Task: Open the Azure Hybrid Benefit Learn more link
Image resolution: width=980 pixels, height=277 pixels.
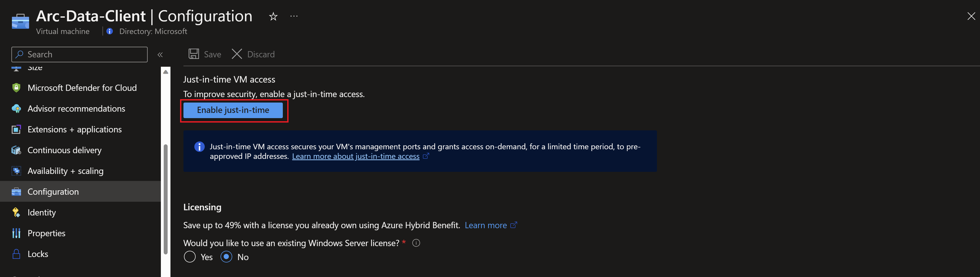Action: click(486, 225)
